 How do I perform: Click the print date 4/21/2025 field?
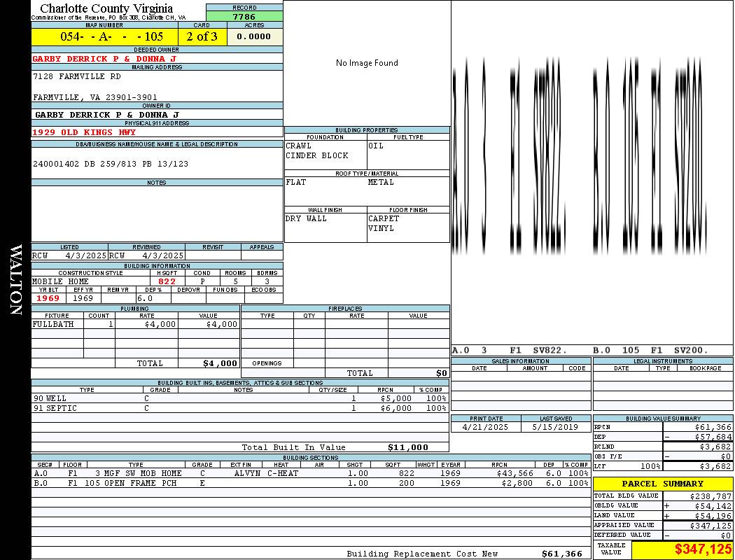click(486, 426)
